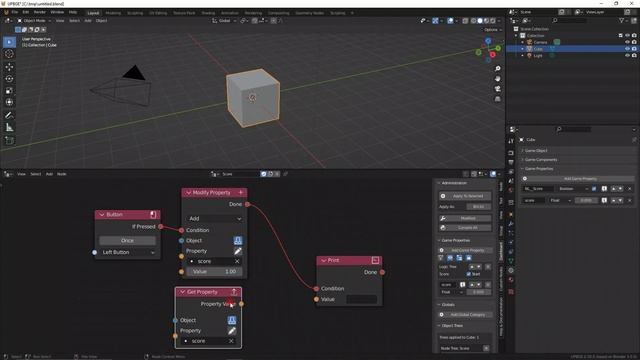Screen dimensions: 640x360
Task: Toggle Collection visibility eye in outliner
Action: point(627,36)
